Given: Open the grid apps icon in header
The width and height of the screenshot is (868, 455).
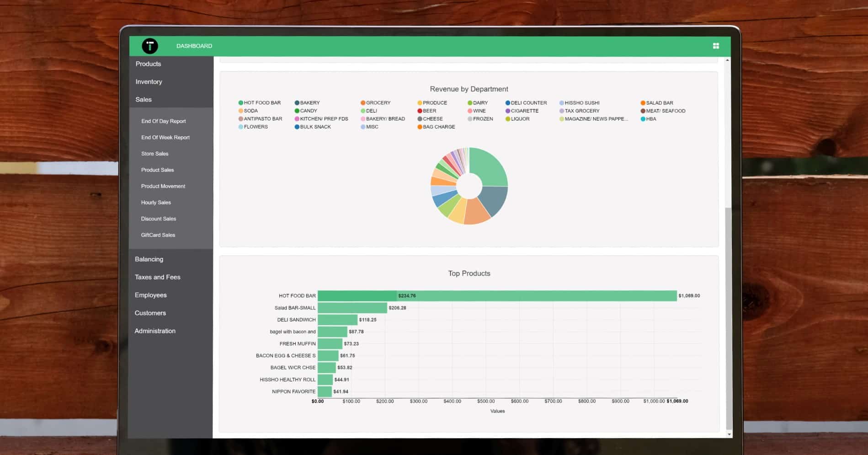Looking at the screenshot, I should pyautogui.click(x=716, y=46).
